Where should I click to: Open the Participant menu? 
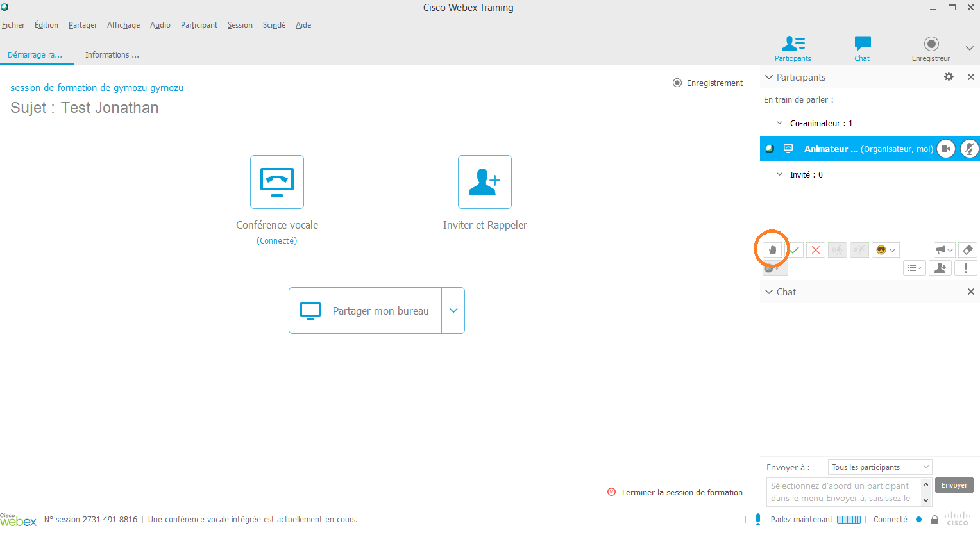click(199, 25)
